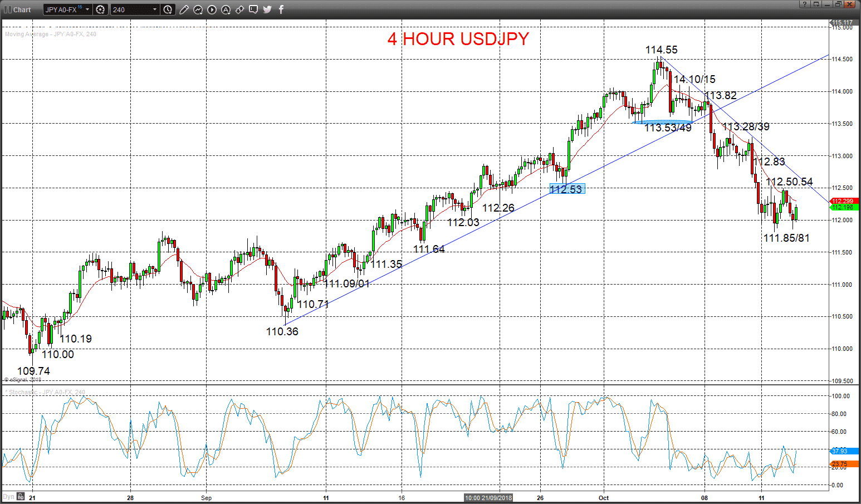Click the link windows chain icon
The image size is (861, 504).
point(239,9)
